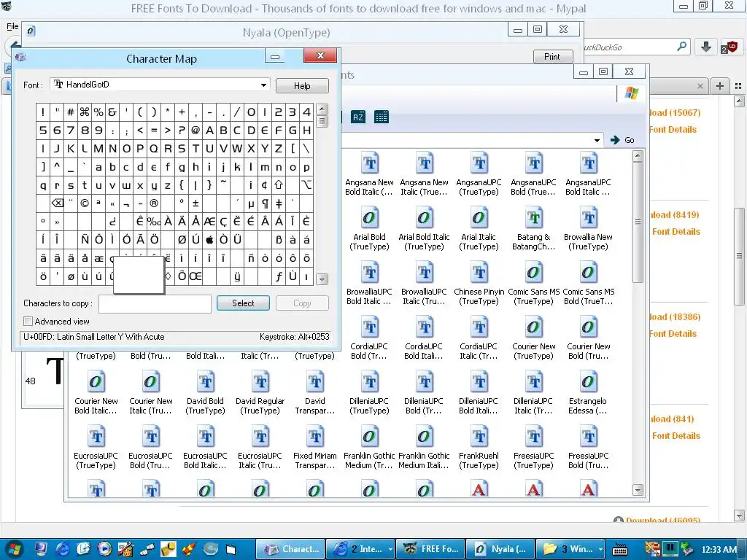This screenshot has width=747, height=560.
Task: Open the Batang & BatangChe font icon
Action: pos(533,228)
